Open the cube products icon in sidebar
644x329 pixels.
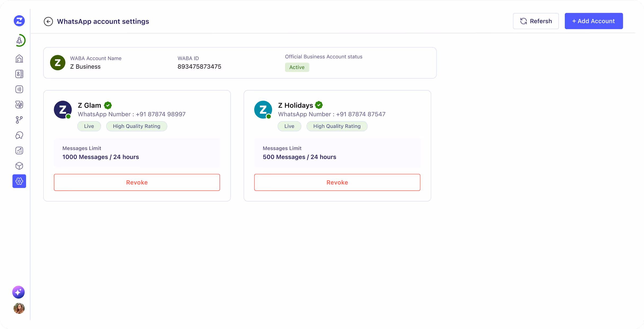(x=19, y=166)
